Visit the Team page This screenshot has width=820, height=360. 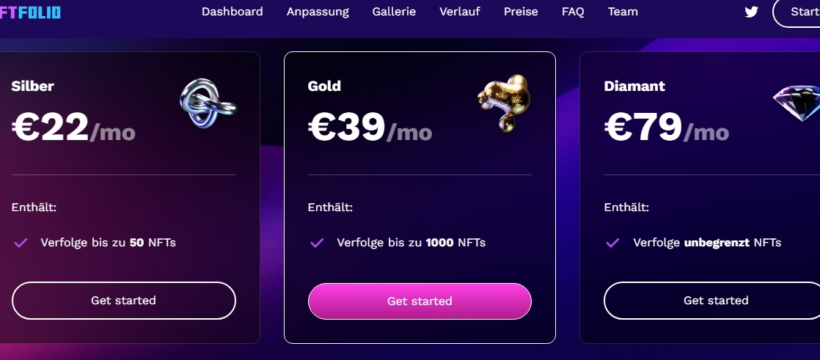point(623,12)
